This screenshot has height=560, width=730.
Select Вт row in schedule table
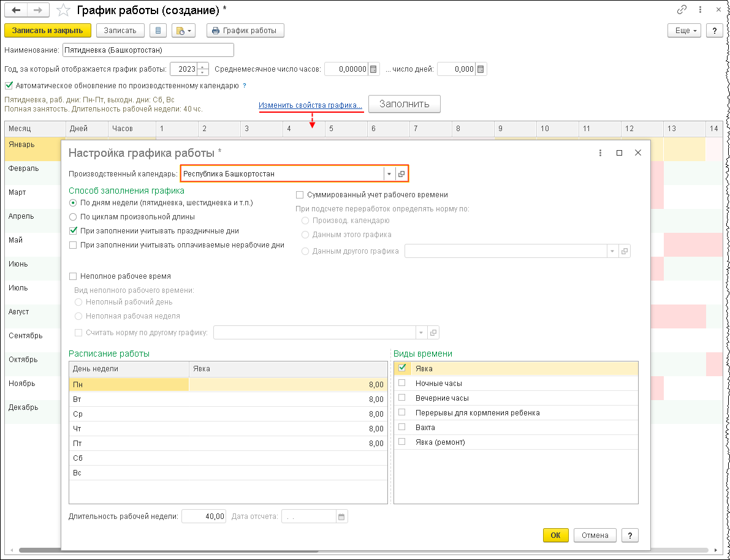(x=228, y=399)
